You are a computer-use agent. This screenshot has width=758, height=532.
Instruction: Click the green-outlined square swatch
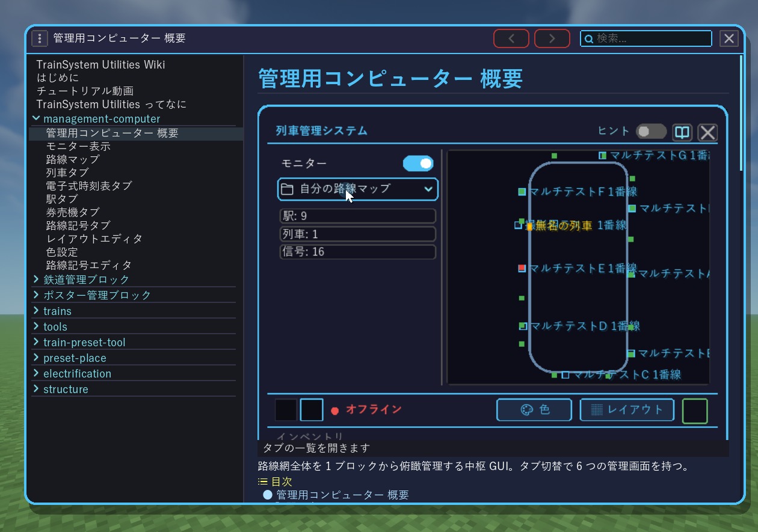pyautogui.click(x=695, y=411)
